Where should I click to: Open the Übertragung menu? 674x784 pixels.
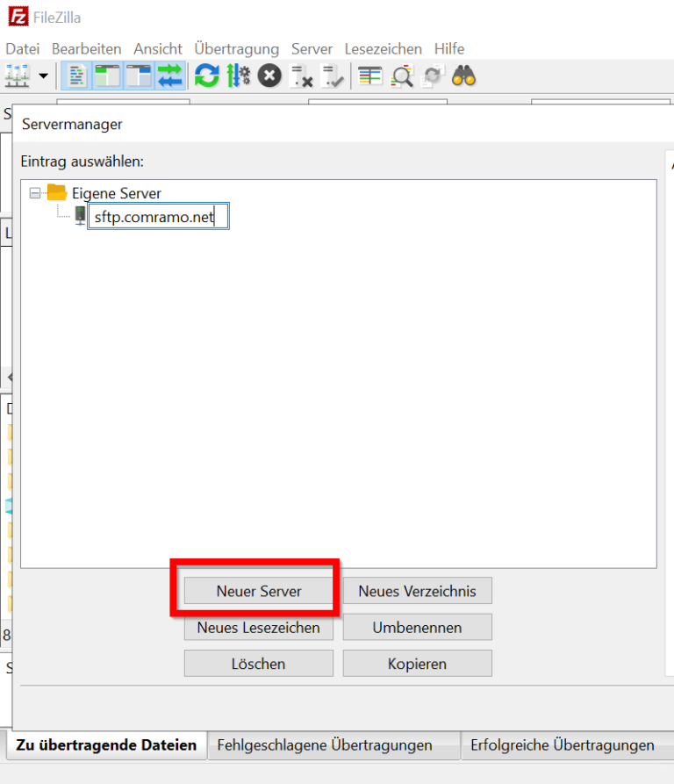point(237,49)
